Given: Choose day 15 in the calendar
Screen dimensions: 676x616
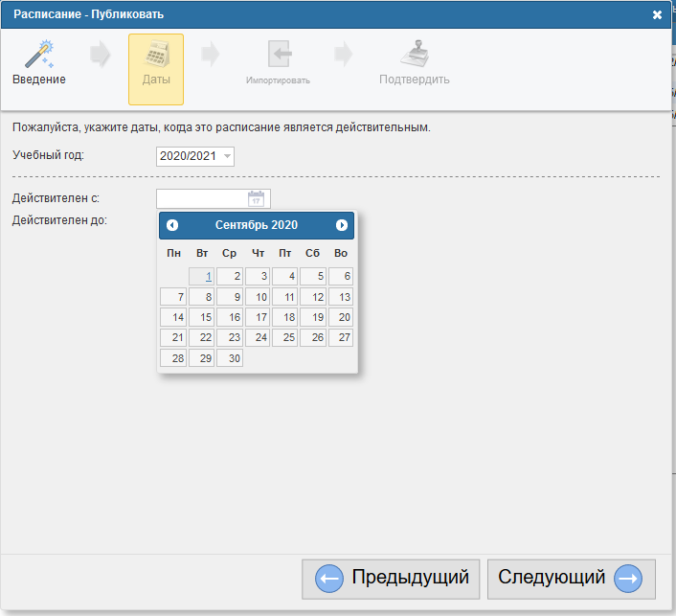Looking at the screenshot, I should click(202, 317).
